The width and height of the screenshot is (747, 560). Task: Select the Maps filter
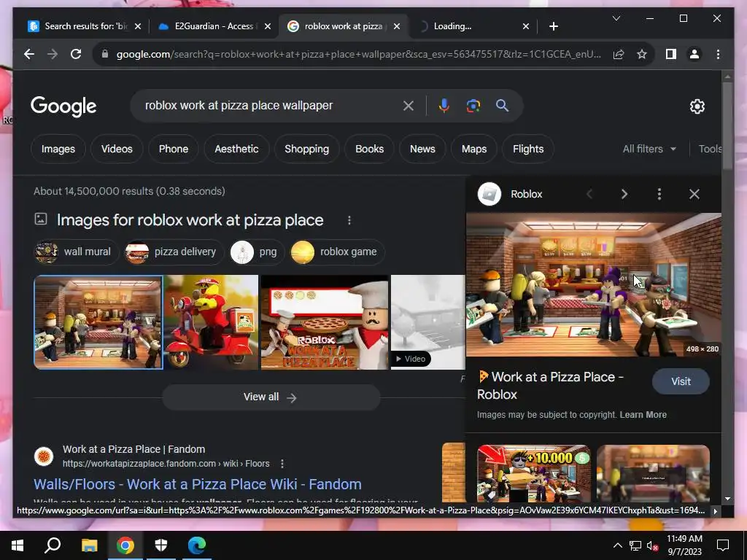tap(474, 149)
